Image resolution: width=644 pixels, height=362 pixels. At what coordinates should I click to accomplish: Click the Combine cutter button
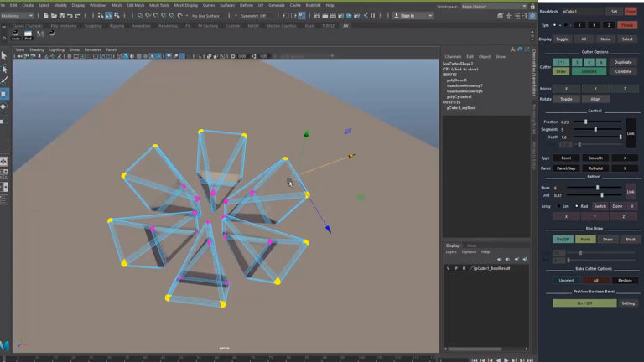[x=623, y=71]
